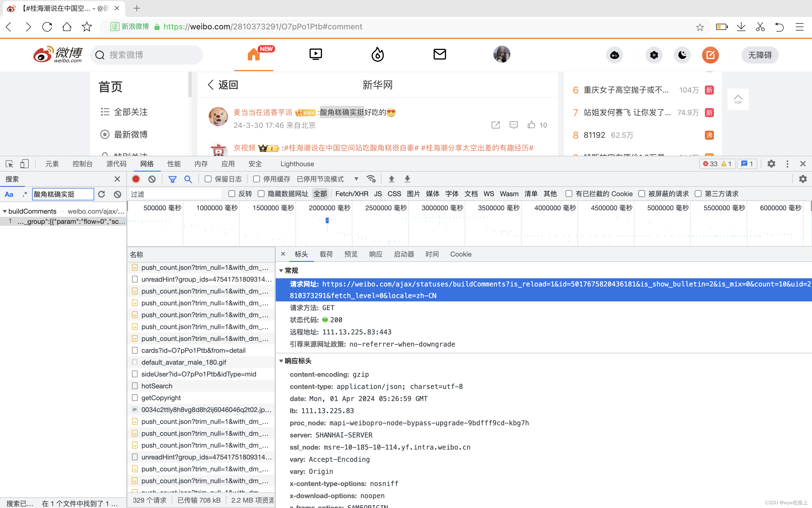The image size is (812, 508).
Task: Open the browser hamburger menu
Action: tap(800, 27)
